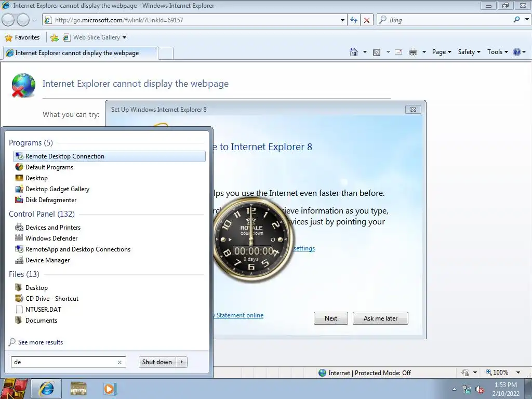The width and height of the screenshot is (532, 399).
Task: Clear the start menu search box
Action: pyautogui.click(x=120, y=362)
